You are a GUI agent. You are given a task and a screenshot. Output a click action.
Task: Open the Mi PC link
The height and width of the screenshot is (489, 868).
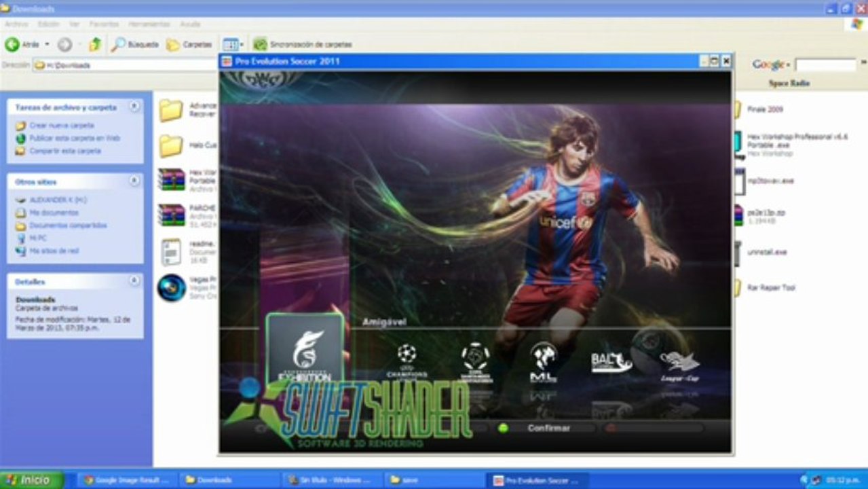point(38,238)
